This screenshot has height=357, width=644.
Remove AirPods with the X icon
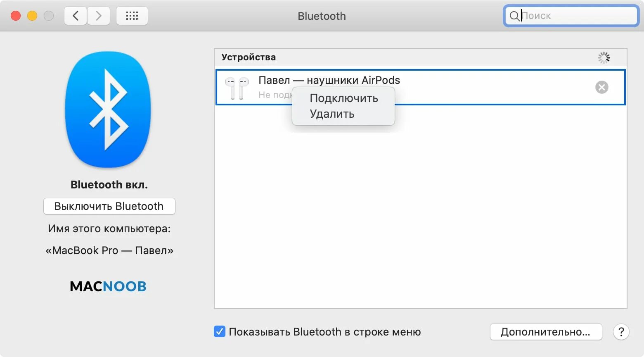tap(601, 87)
